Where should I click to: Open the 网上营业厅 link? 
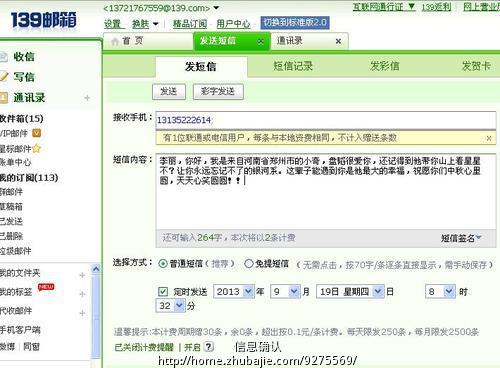tap(482, 7)
